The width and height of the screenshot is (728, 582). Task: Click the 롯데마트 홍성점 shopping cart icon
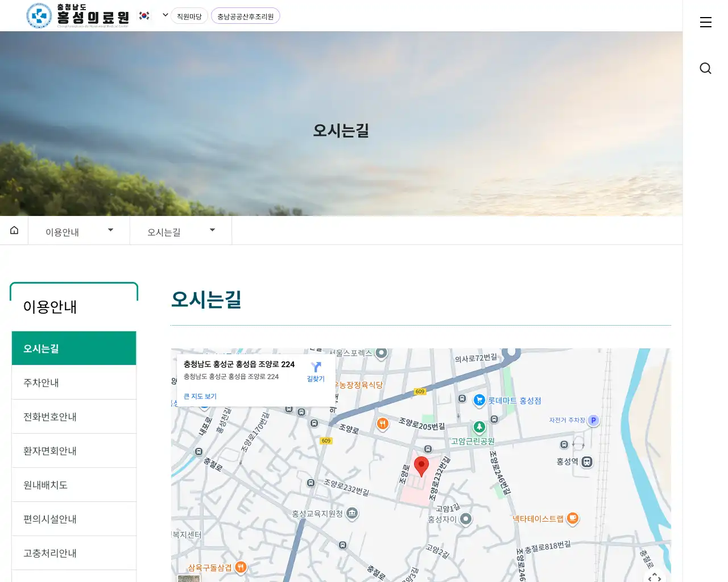pos(479,401)
